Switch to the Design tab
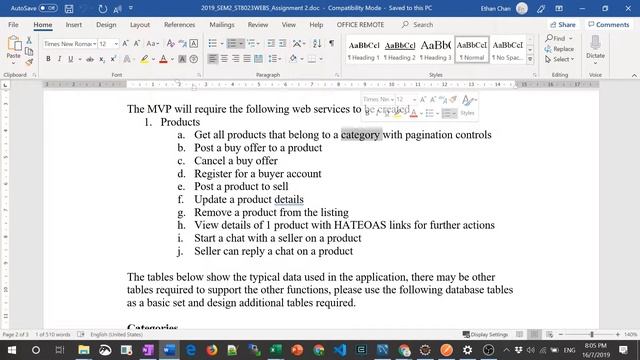The width and height of the screenshot is (640, 360). click(106, 24)
